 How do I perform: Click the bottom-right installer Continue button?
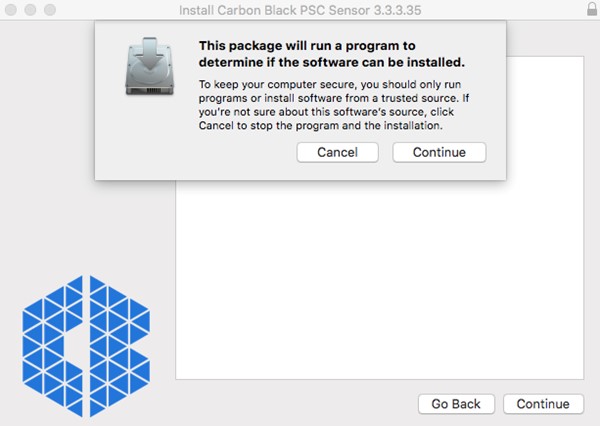[x=543, y=404]
